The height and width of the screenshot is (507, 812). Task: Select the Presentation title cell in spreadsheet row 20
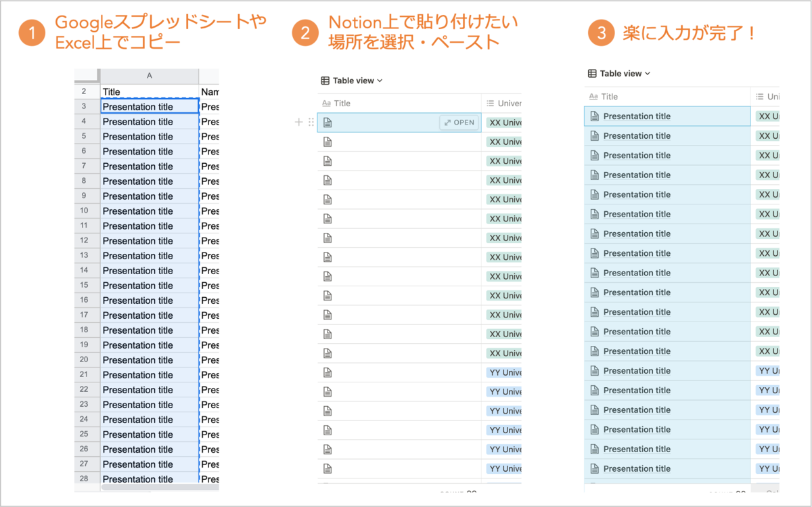pyautogui.click(x=150, y=359)
